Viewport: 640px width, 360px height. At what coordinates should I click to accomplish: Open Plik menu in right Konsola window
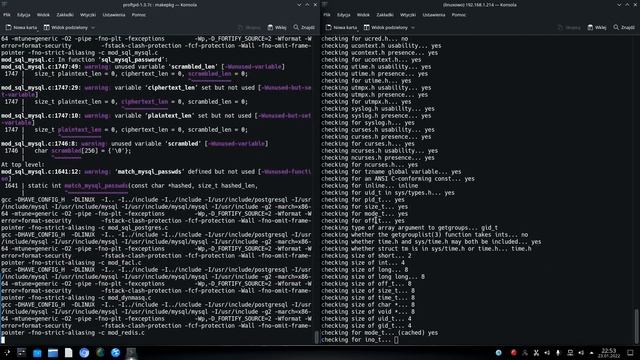click(327, 15)
